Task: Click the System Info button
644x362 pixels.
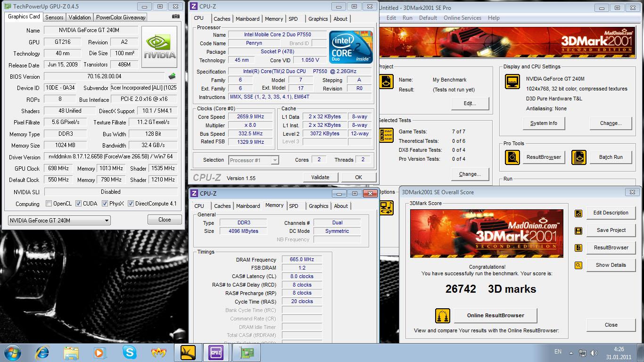Action: pos(544,123)
